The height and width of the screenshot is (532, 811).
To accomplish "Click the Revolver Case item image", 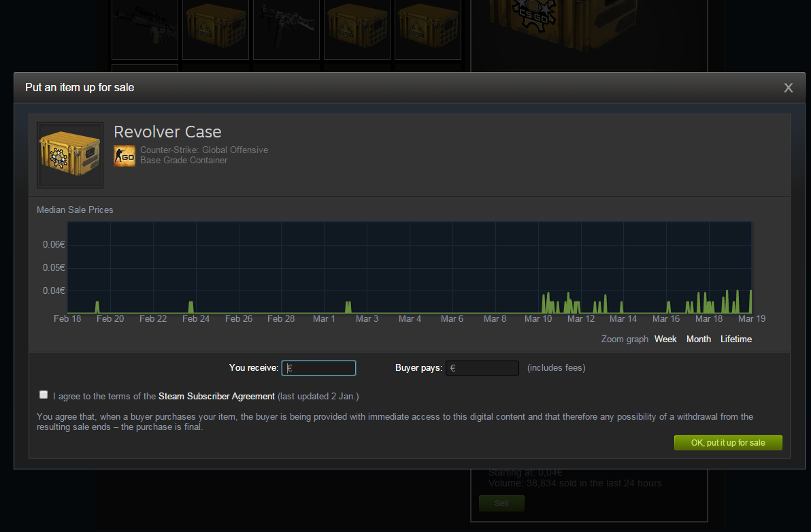I will pyautogui.click(x=70, y=155).
